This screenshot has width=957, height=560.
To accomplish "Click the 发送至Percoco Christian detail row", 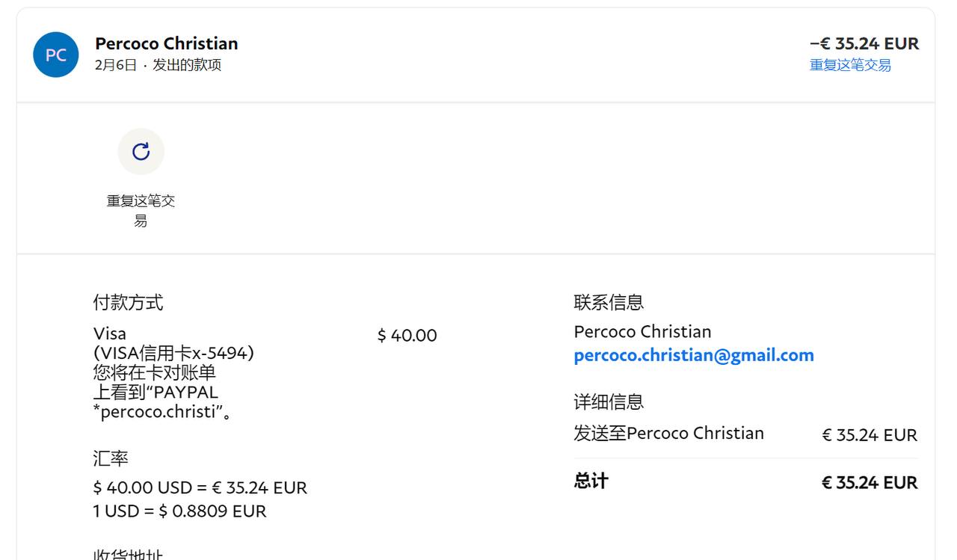I will 669,434.
